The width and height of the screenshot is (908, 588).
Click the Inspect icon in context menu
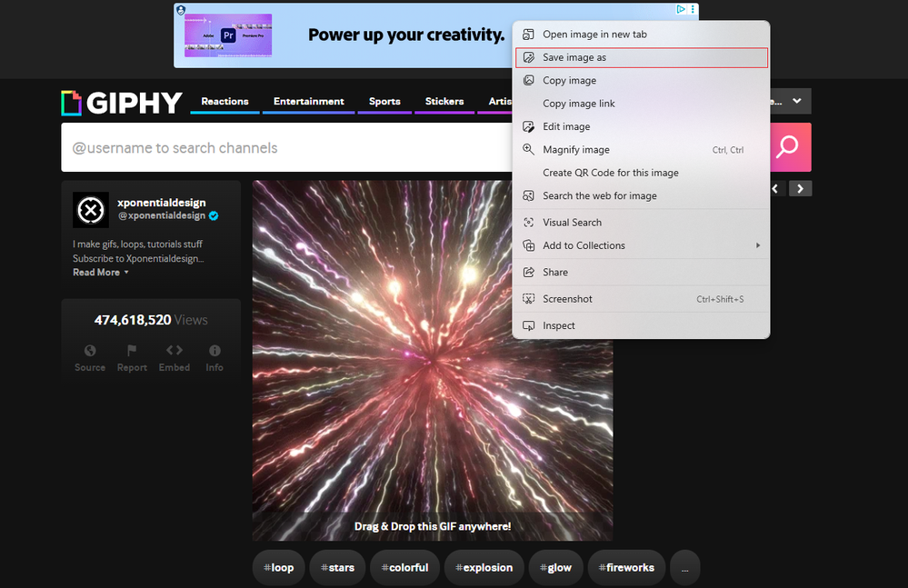[x=529, y=325]
